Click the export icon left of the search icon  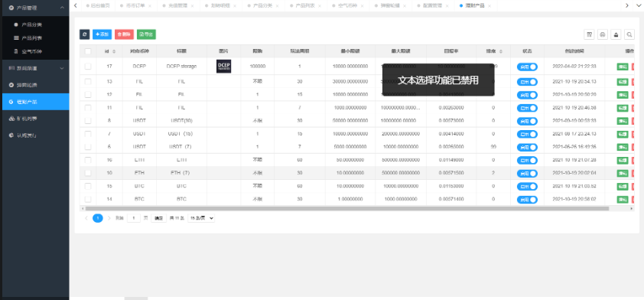click(616, 34)
